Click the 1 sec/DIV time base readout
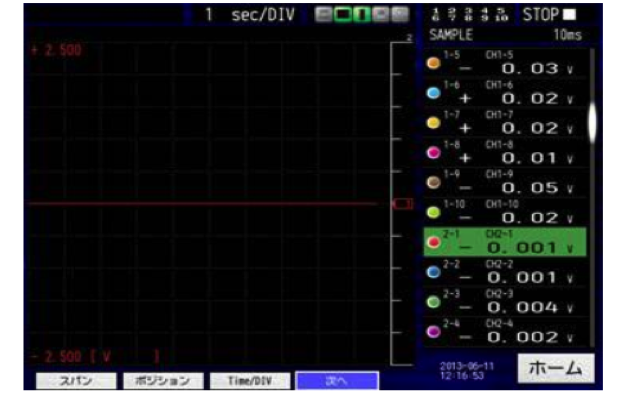621x397 pixels. click(x=250, y=15)
